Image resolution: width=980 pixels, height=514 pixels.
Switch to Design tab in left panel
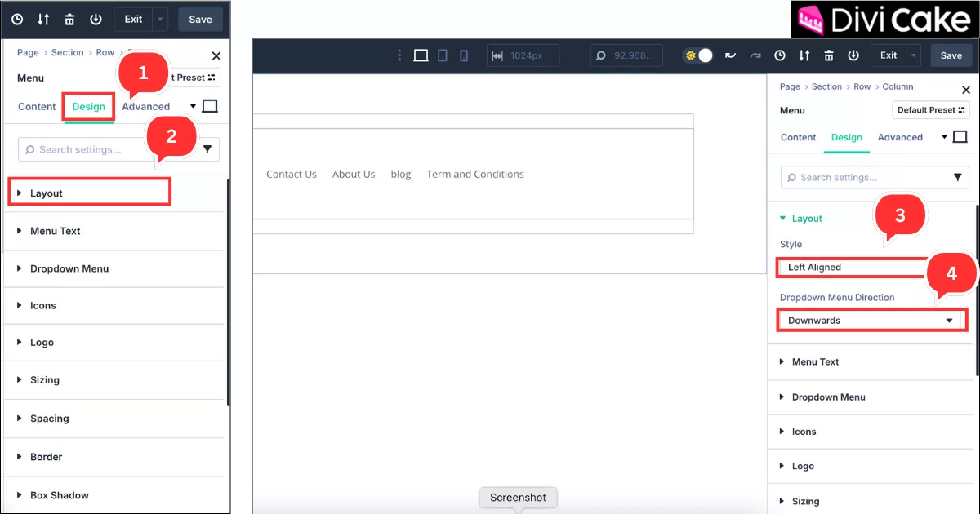pos(89,107)
